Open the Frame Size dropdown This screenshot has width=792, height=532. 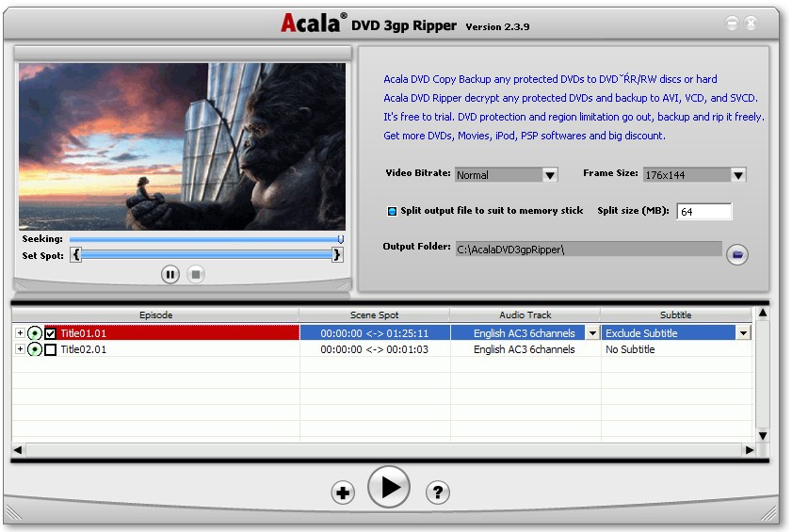coord(738,175)
